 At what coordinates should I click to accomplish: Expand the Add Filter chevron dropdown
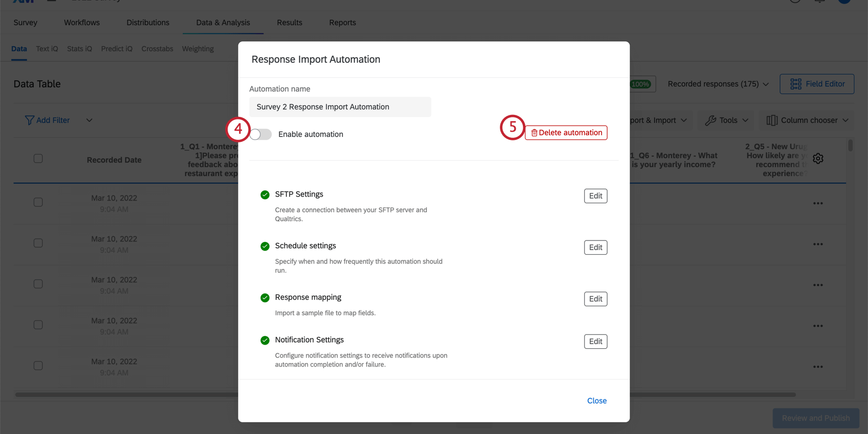(89, 120)
